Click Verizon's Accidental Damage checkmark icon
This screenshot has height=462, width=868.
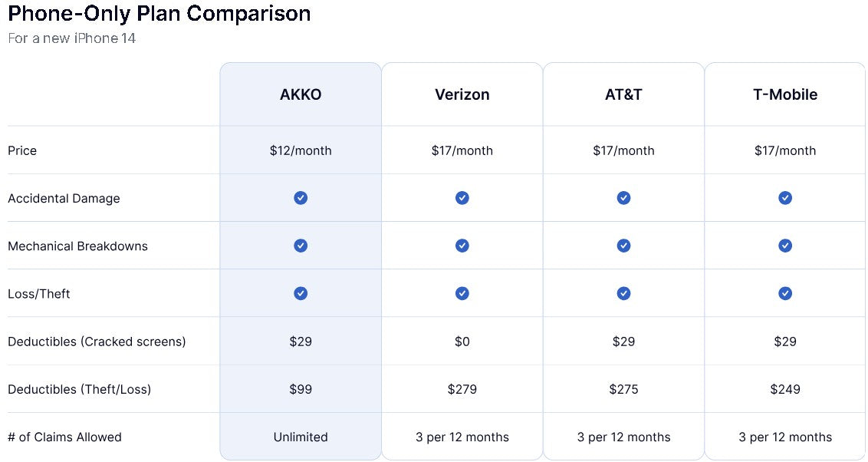[x=462, y=198]
